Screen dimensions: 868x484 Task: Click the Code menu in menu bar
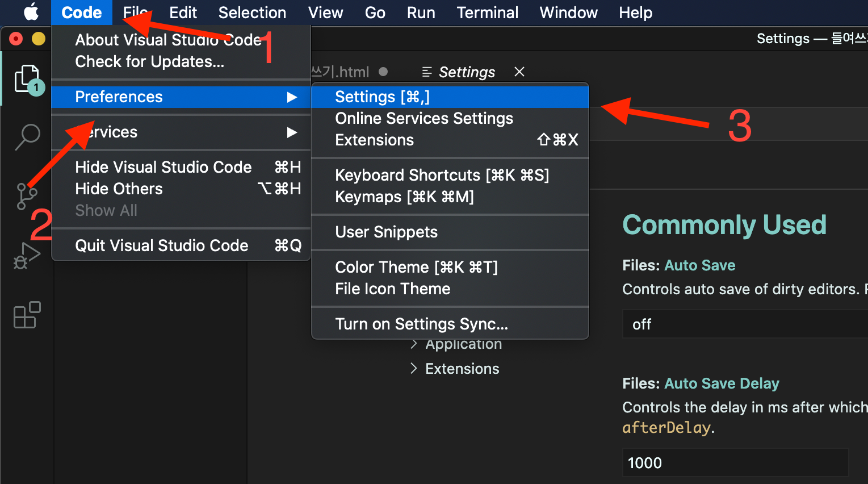click(82, 12)
